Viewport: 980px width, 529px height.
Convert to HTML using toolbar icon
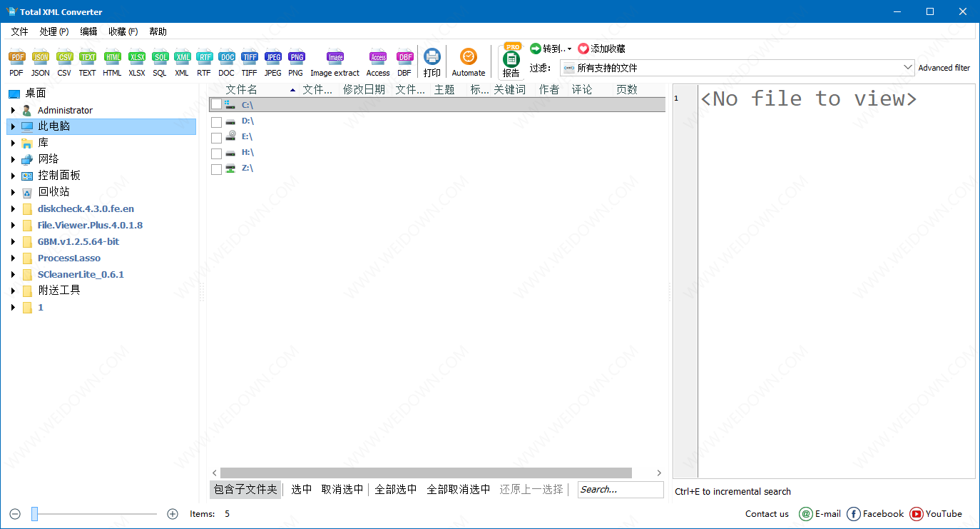tap(112, 58)
